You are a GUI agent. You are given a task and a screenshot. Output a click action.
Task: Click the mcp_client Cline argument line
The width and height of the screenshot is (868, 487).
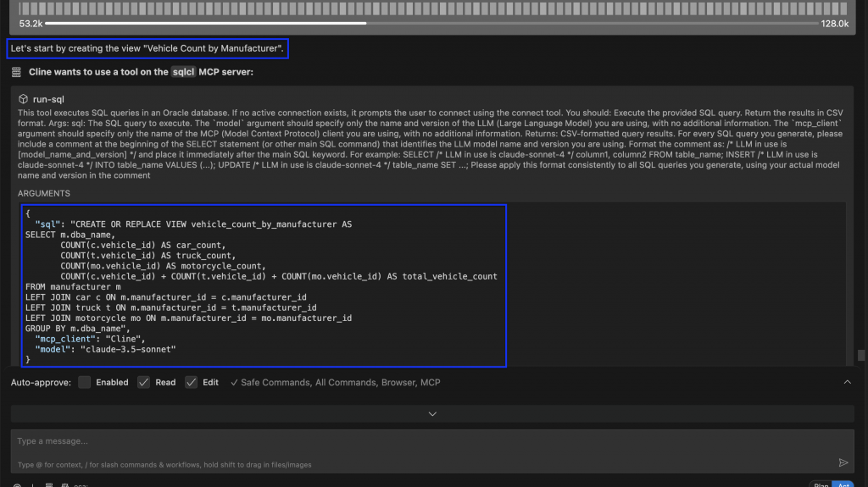coord(90,340)
